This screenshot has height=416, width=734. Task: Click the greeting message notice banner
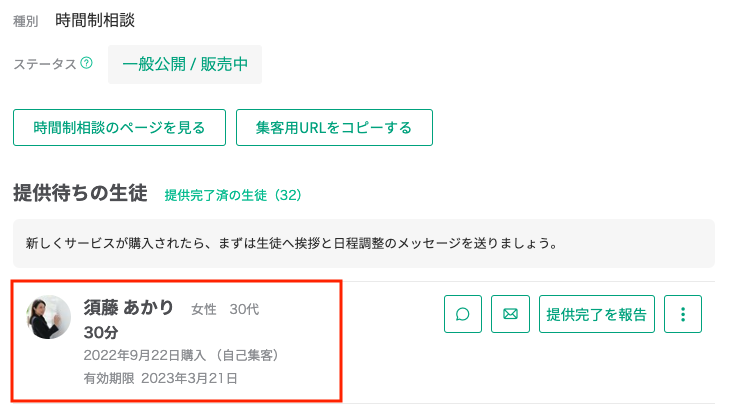click(x=364, y=243)
